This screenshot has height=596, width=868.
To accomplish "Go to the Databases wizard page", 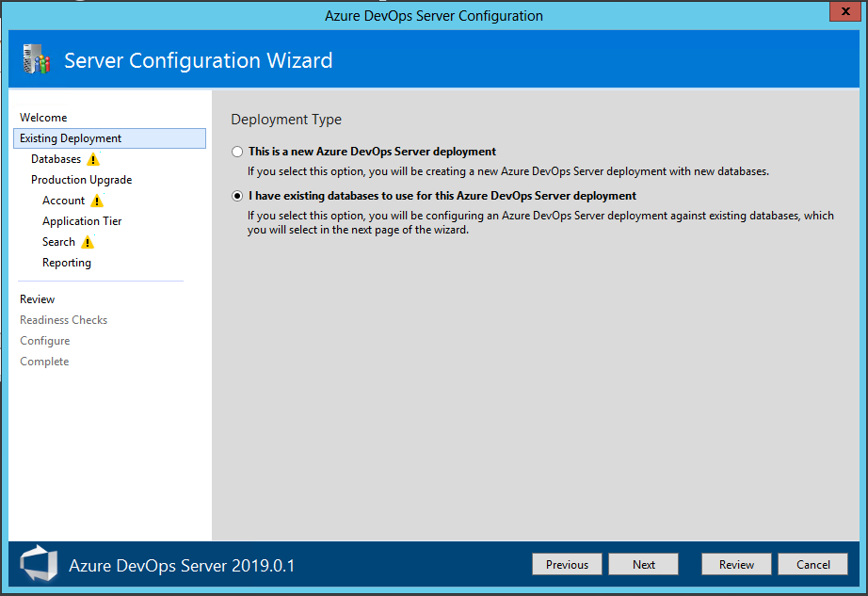I will click(x=56, y=159).
